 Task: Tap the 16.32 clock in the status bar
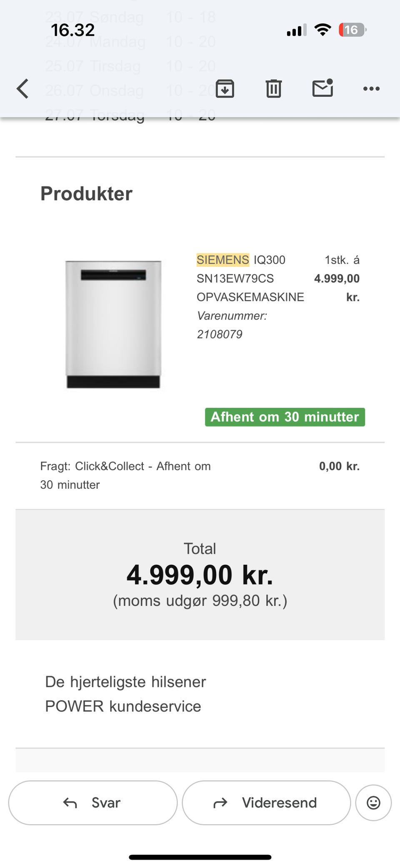73,30
